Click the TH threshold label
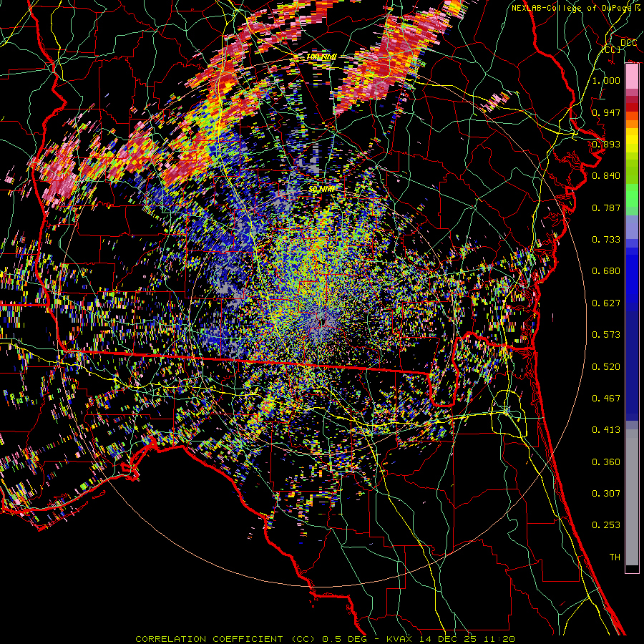Image resolution: width=644 pixels, height=644 pixels. tap(615, 557)
